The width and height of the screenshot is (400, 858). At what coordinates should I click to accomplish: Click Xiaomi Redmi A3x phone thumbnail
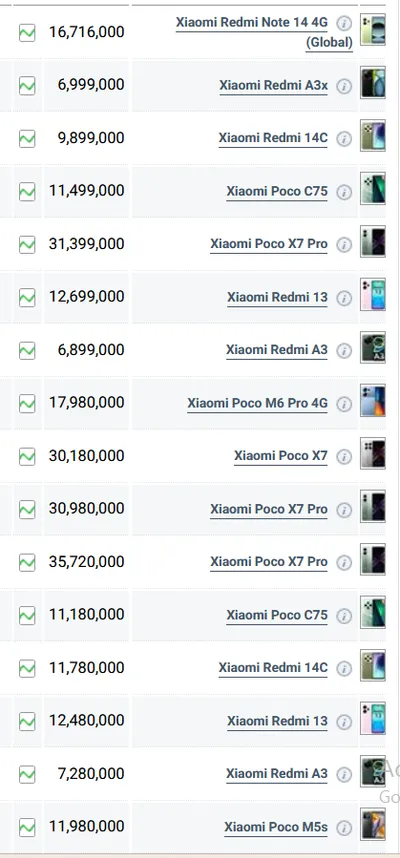pyautogui.click(x=373, y=83)
